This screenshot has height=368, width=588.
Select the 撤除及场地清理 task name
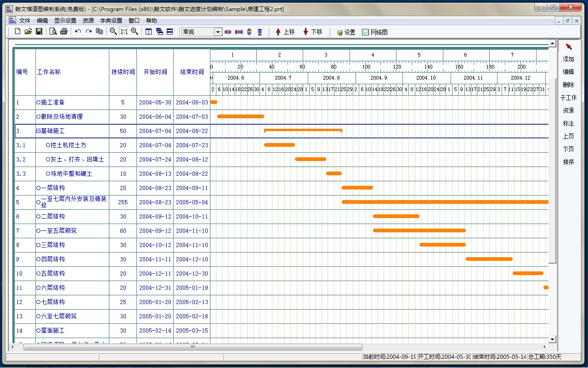click(62, 117)
